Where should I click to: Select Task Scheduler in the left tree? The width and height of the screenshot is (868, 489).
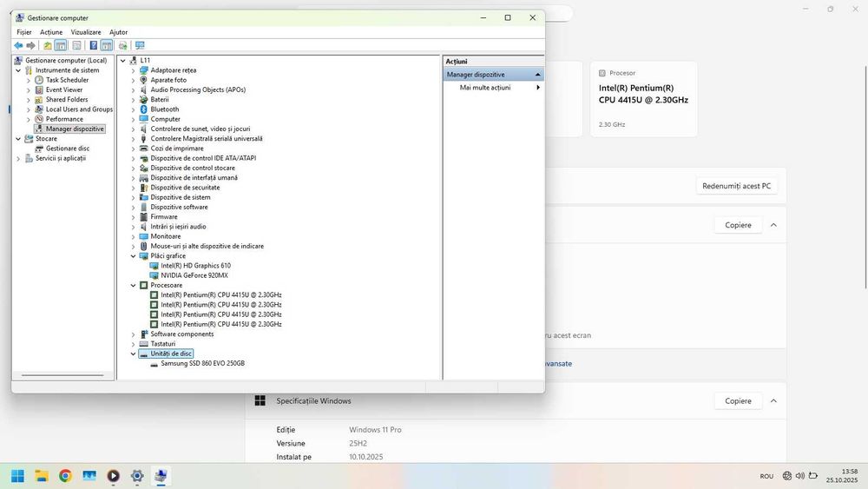tap(67, 80)
